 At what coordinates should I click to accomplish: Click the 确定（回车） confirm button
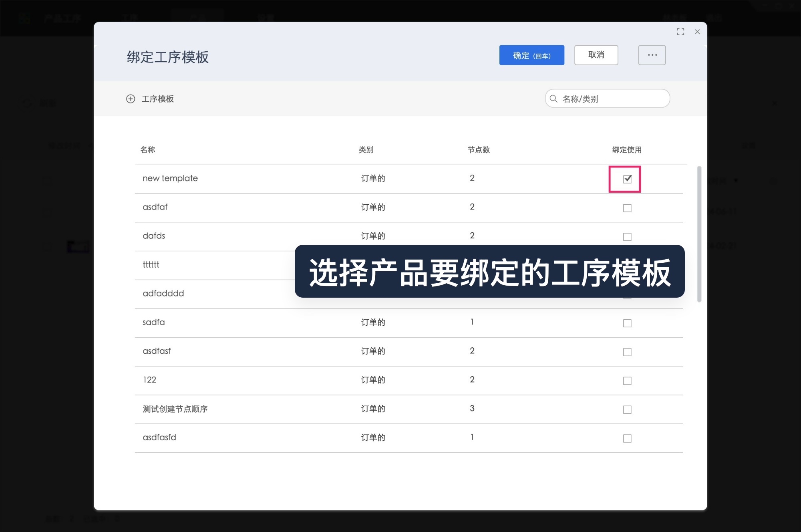(531, 55)
